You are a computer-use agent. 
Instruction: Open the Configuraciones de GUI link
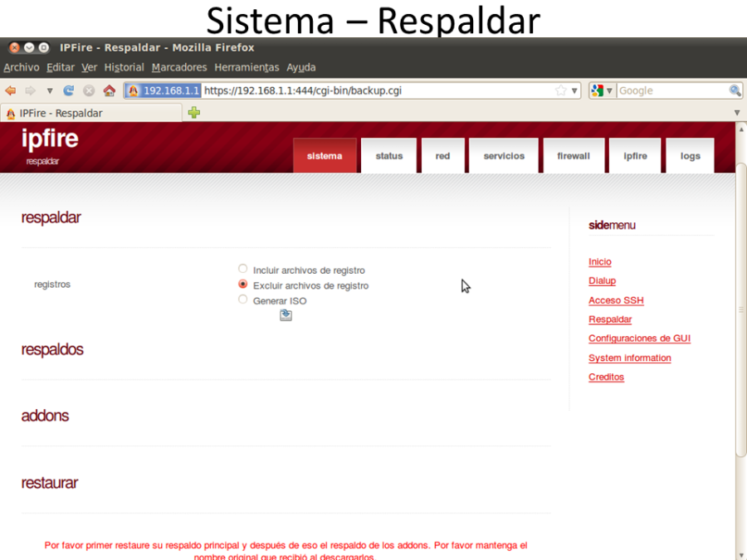pos(639,338)
